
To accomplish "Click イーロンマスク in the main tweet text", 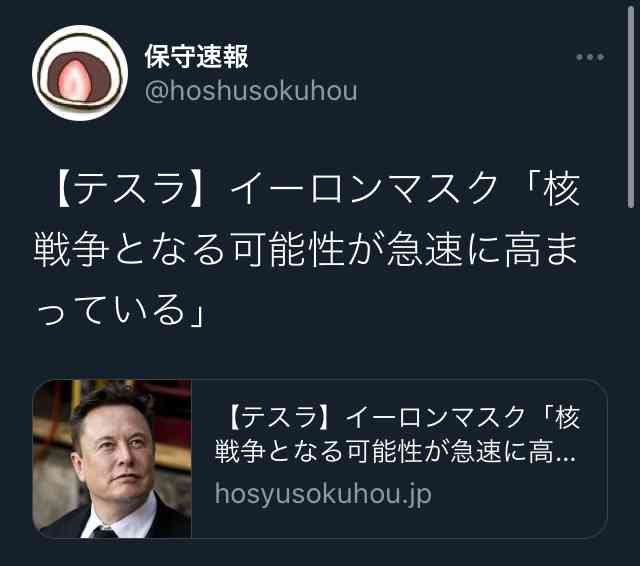I will tap(364, 188).
